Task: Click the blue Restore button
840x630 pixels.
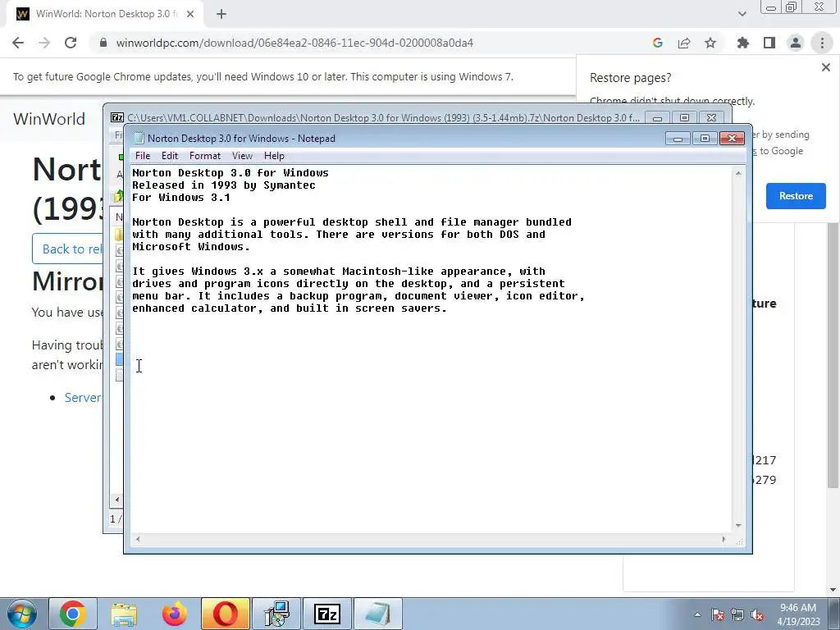Action: click(796, 196)
